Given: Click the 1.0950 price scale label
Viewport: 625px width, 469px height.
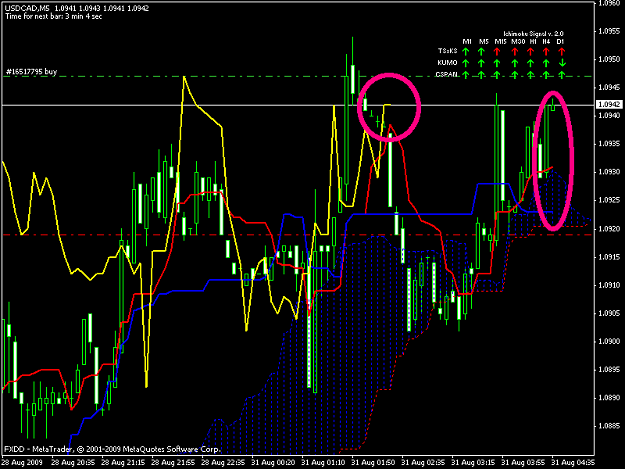Looking at the screenshot, I should click(x=609, y=59).
